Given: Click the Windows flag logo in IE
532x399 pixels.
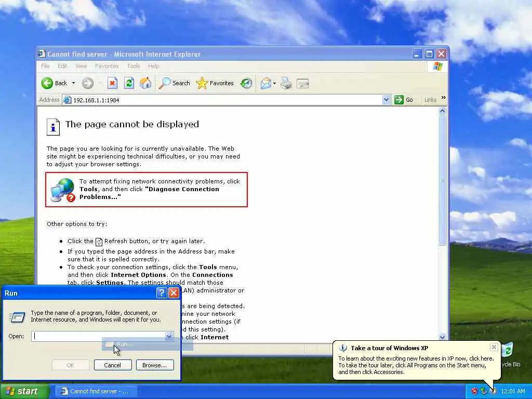Looking at the screenshot, I should pyautogui.click(x=437, y=66).
